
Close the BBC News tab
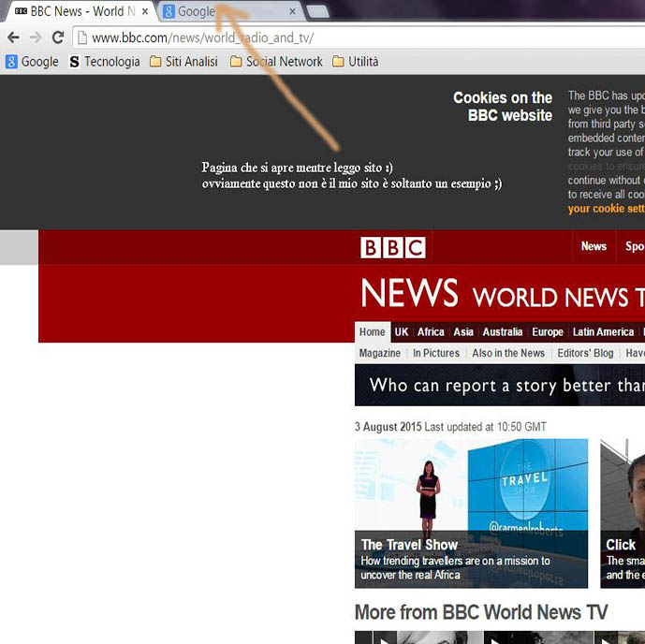(x=145, y=11)
